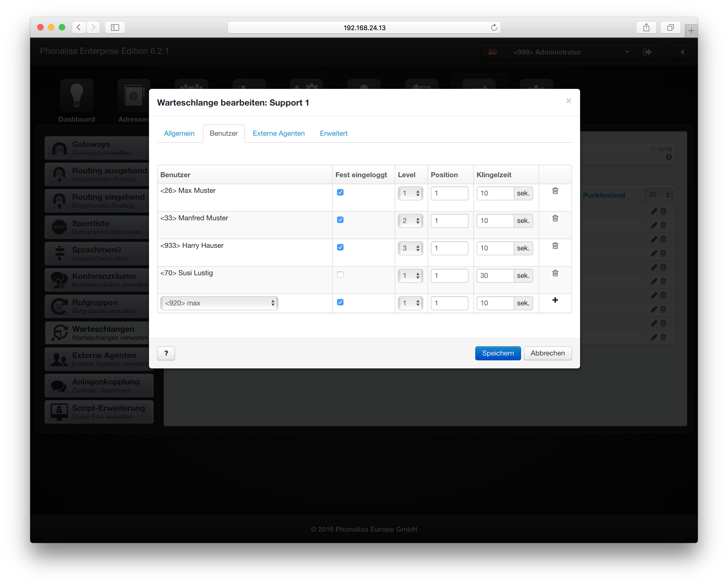Uncheck Fest eingeloggt for Max Muster
This screenshot has height=586, width=728.
tap(340, 192)
